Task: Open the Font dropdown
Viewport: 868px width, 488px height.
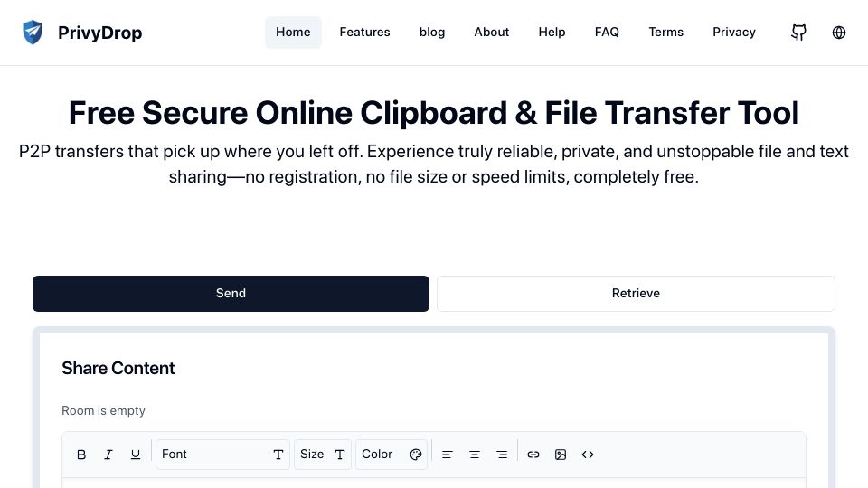Action: point(222,455)
